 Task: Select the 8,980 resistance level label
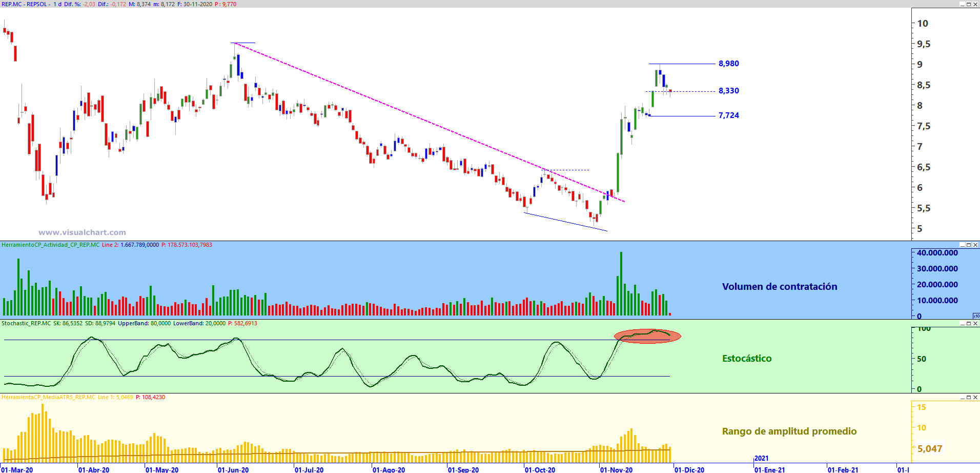[729, 64]
